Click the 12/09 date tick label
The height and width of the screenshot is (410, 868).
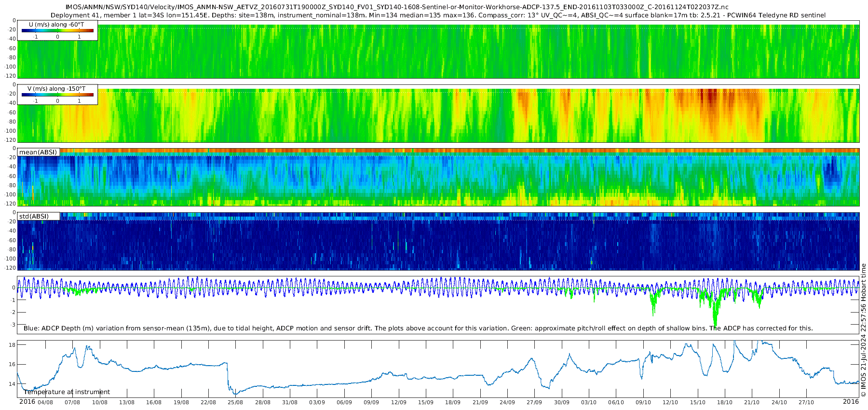[x=399, y=402]
